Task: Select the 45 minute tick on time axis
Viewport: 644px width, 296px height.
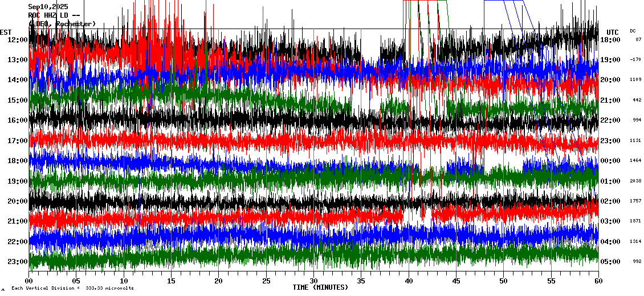Action: (456, 281)
